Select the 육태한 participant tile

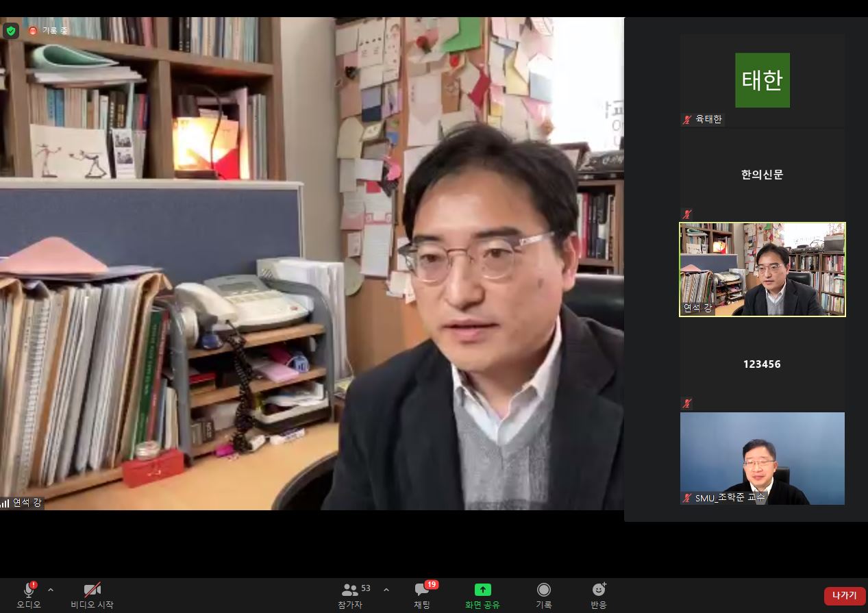pos(762,80)
